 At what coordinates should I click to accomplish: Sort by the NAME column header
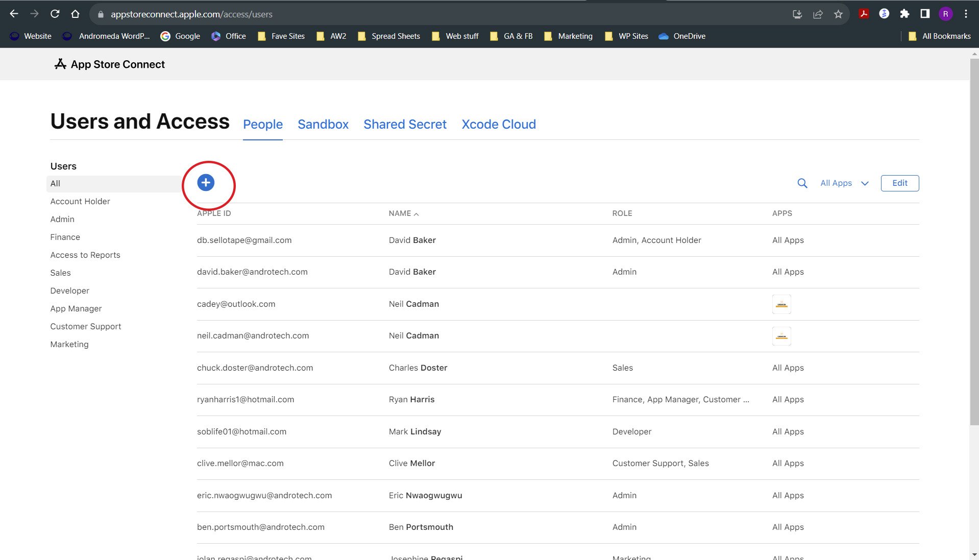pos(403,213)
